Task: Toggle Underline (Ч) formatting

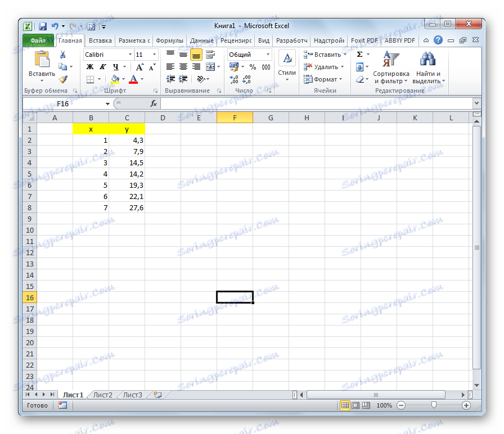Action: pyautogui.click(x=116, y=67)
